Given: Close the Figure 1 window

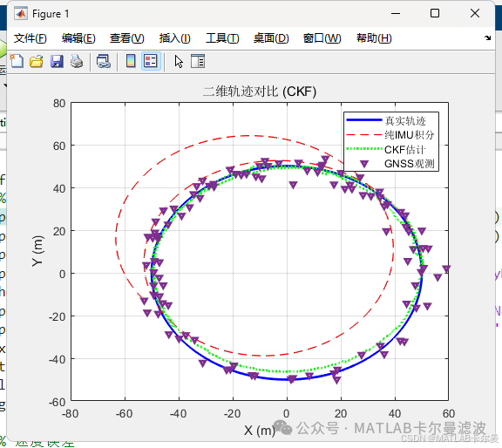Looking at the screenshot, I should click(475, 13).
